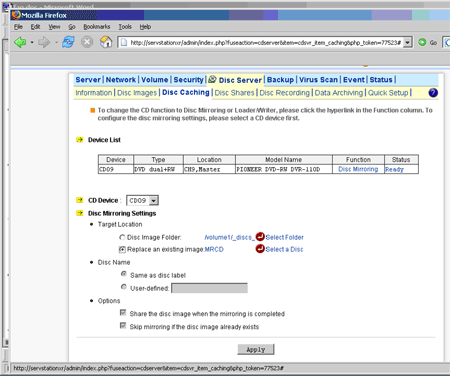Click the Select Folder link
The image size is (450, 376).
coord(284,237)
